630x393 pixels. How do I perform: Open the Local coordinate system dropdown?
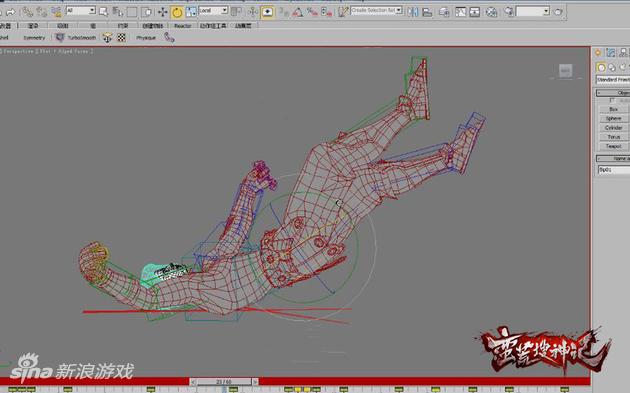(x=213, y=10)
